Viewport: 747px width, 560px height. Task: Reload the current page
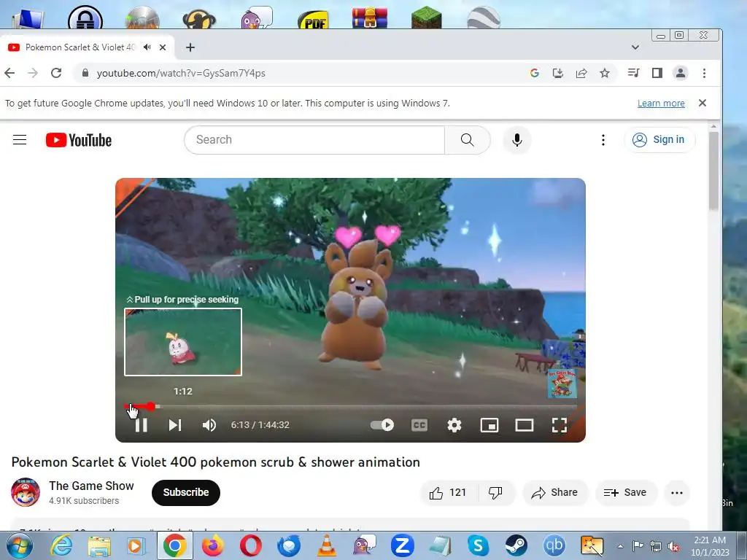pos(56,73)
